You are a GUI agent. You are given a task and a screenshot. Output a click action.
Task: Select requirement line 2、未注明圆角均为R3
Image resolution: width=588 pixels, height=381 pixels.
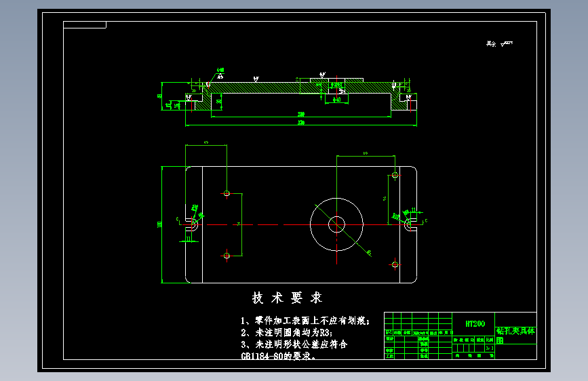286,333
